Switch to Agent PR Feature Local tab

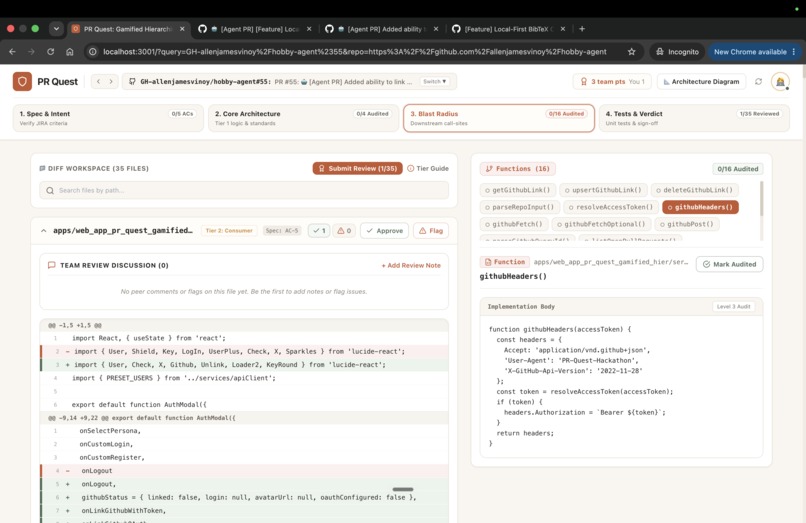[x=254, y=29]
